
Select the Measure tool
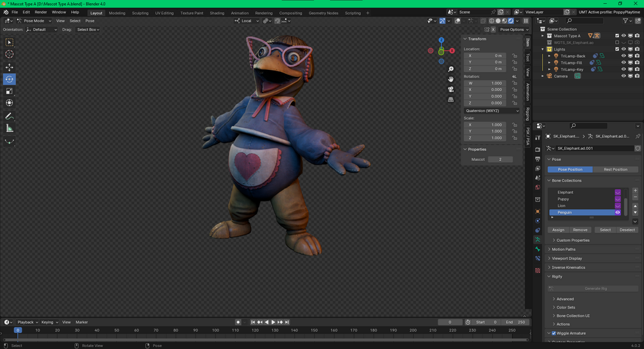click(10, 128)
